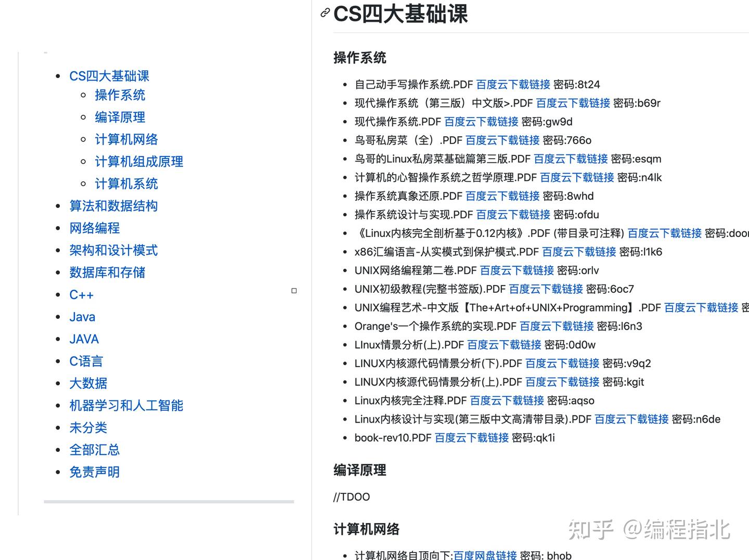Select the 未分类 contents link
This screenshot has width=749, height=560.
tap(88, 428)
